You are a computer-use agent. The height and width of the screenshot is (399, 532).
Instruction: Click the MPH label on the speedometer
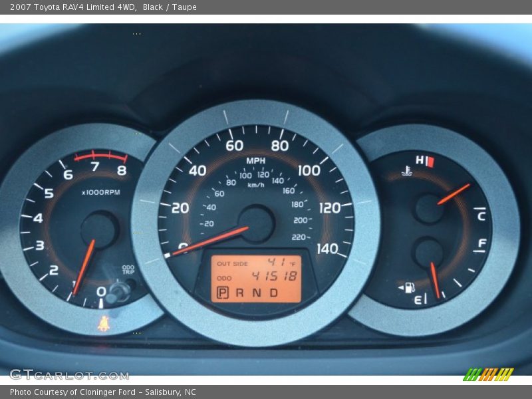[x=257, y=160]
